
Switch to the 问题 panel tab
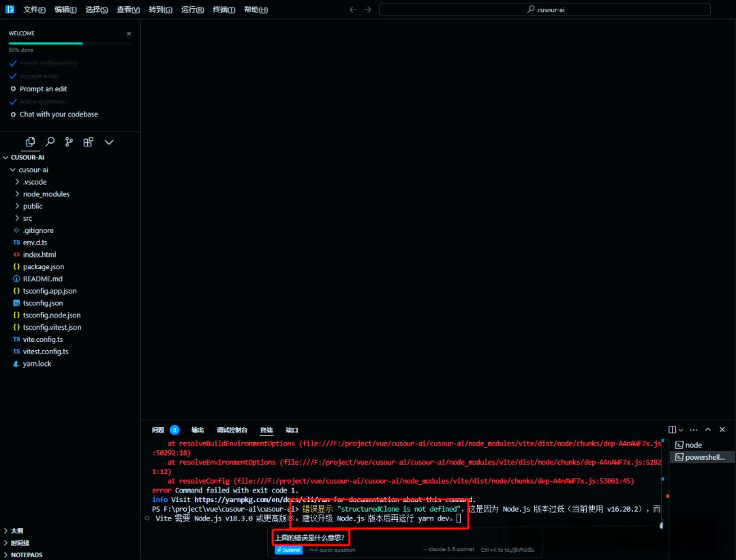point(158,430)
